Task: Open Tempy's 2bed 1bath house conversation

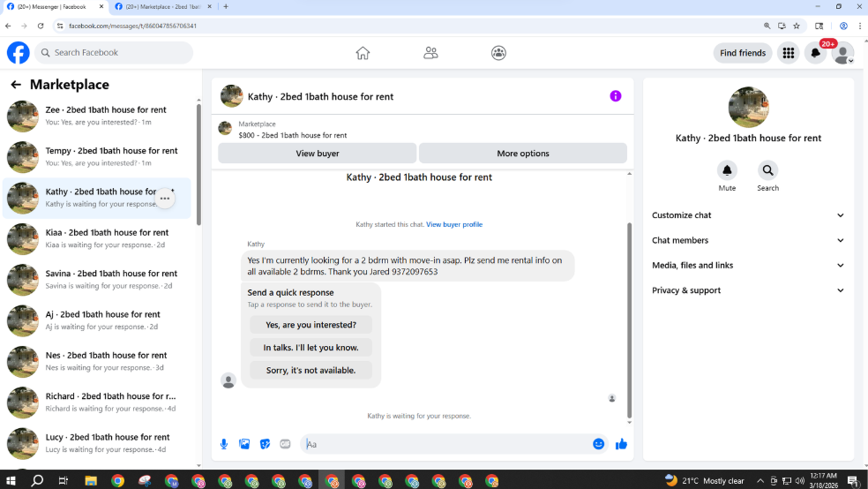Action: tap(97, 157)
